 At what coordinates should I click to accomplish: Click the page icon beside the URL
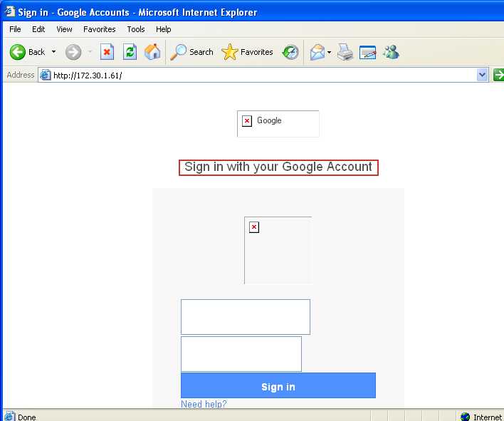pos(45,75)
